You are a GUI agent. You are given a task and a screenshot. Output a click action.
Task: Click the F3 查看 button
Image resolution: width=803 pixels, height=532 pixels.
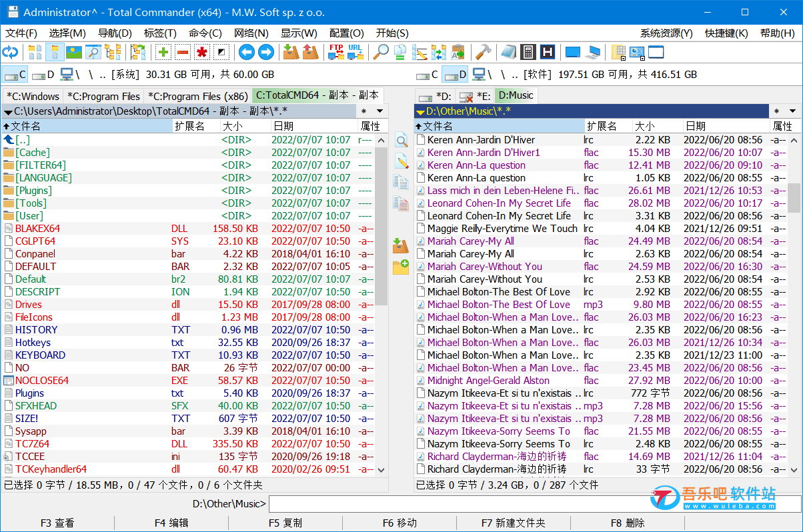click(57, 523)
